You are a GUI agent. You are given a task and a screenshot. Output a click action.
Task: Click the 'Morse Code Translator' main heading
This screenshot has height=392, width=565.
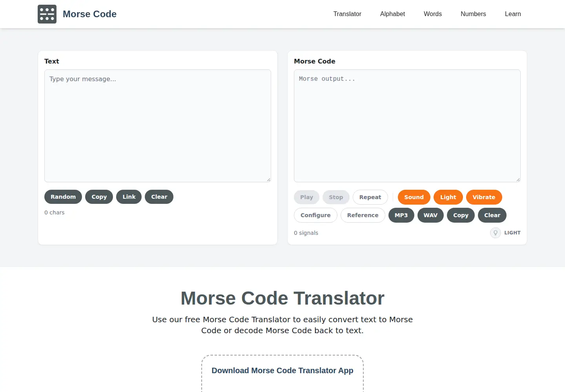pos(282,298)
